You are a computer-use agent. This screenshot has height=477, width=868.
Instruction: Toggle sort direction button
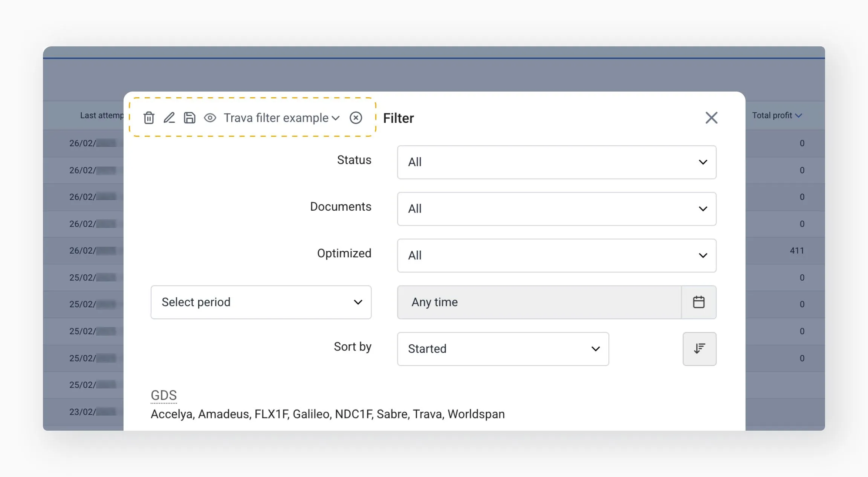pos(699,349)
